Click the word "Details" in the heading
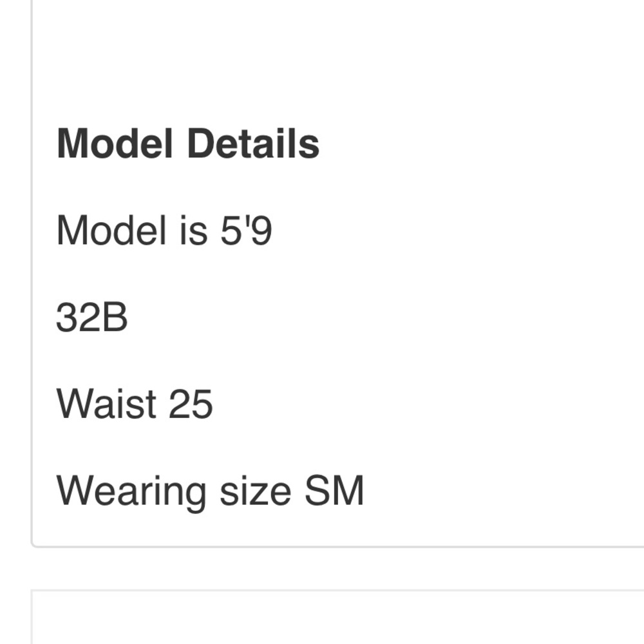644x644 pixels. point(253,143)
